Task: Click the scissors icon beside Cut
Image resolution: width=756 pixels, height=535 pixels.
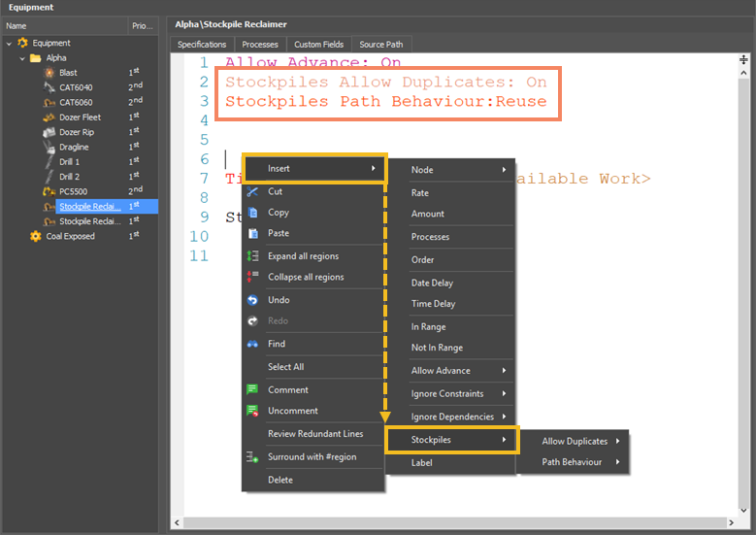Action: (x=252, y=192)
